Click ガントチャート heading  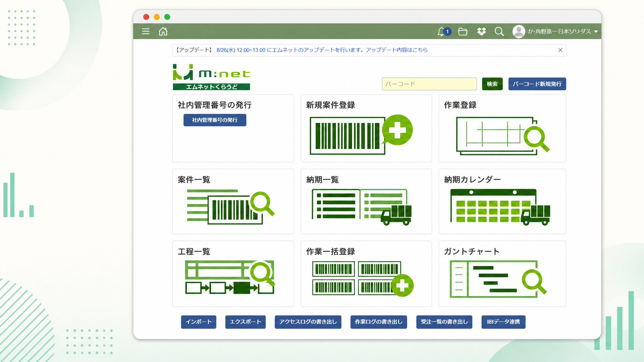[472, 252]
